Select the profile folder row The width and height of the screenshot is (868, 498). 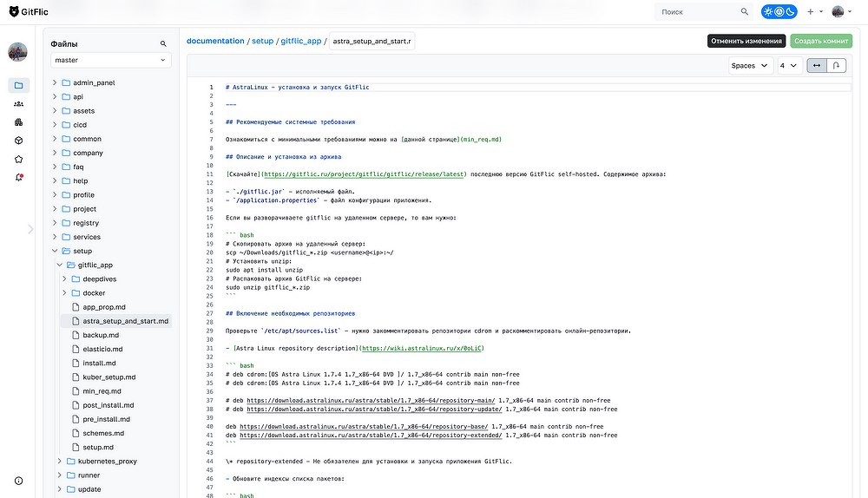111,194
